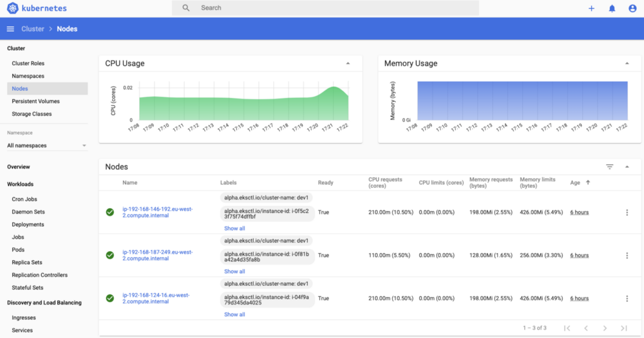The image size is (644, 338).
Task: Click the Kubernetes logo icon
Action: pos(13,8)
